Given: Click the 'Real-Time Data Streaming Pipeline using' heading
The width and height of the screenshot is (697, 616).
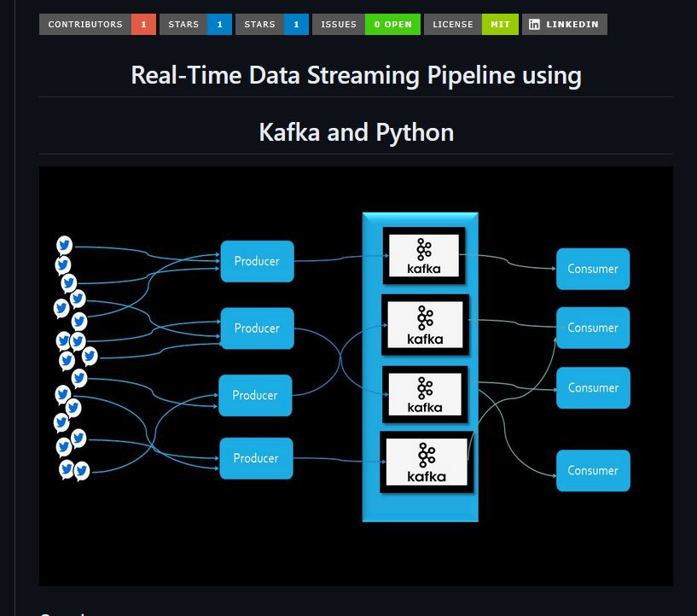Looking at the screenshot, I should click(356, 75).
